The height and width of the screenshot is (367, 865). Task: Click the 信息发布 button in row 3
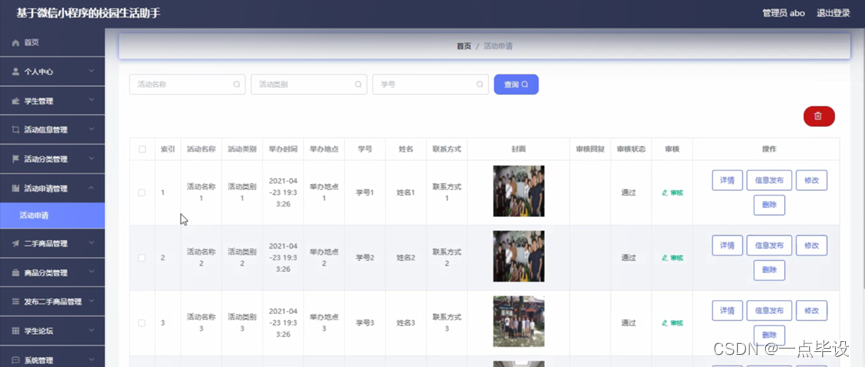[x=769, y=311]
